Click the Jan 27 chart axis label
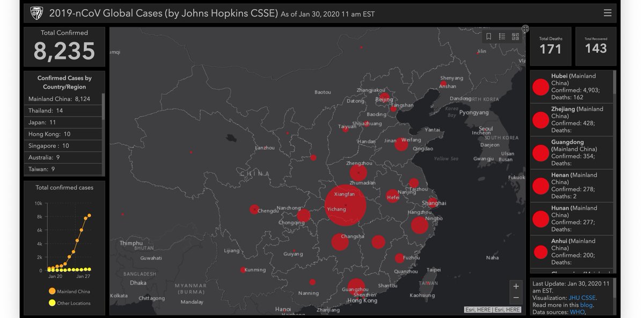 [x=83, y=276]
